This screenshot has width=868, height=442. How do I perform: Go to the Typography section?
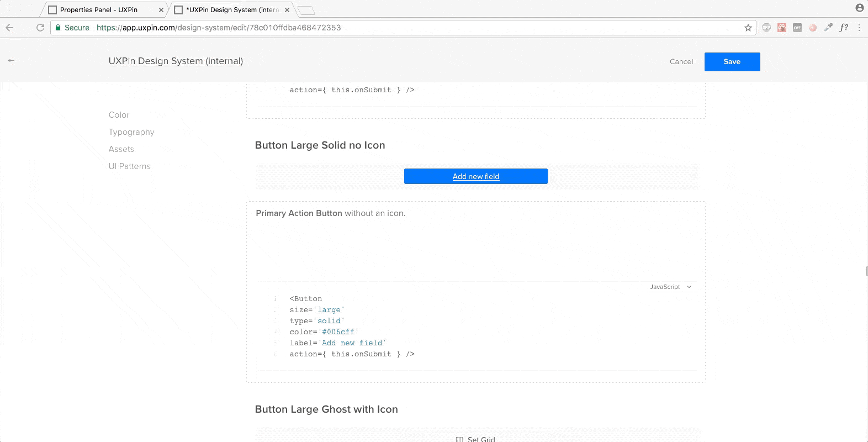[131, 132]
